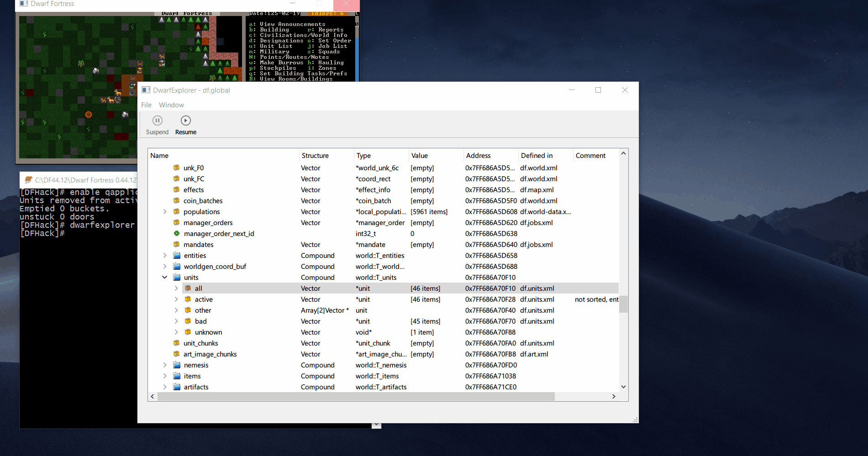This screenshot has width=868, height=456.
Task: Select the manager_orders vector icon
Action: [177, 223]
